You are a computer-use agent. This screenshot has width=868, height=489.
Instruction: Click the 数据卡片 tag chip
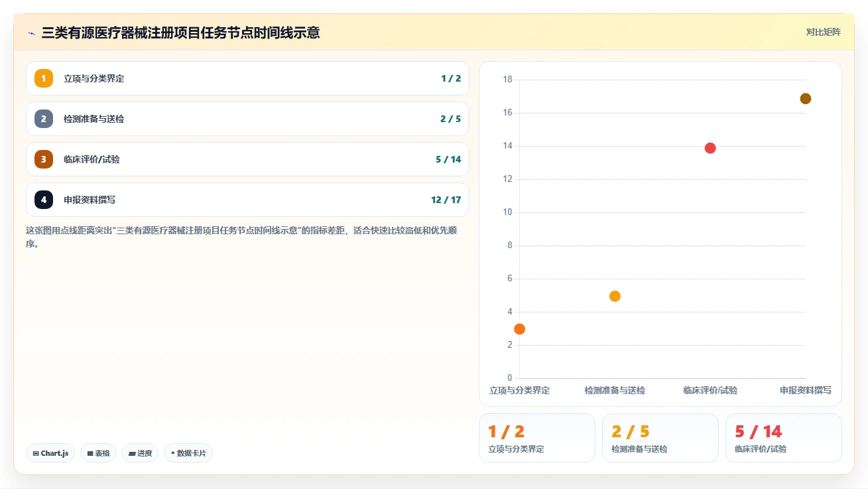188,453
